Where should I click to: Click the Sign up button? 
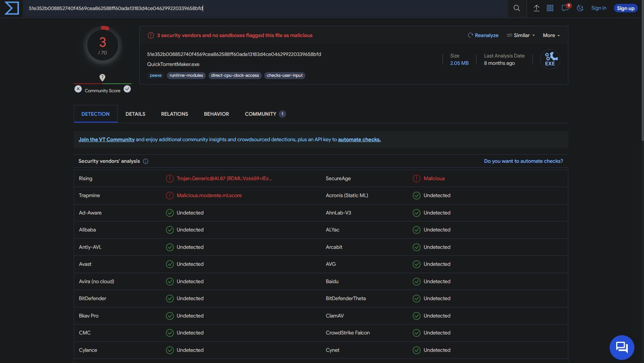click(x=625, y=8)
